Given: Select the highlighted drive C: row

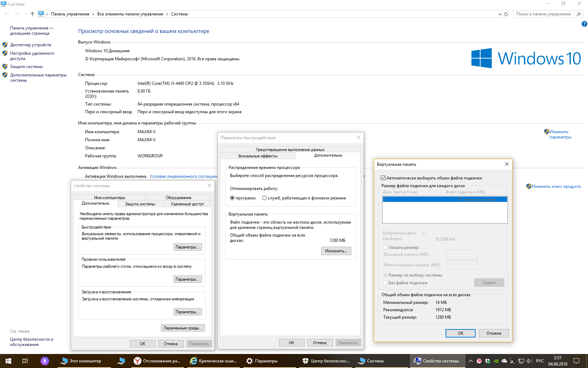Looking at the screenshot, I should 445,199.
